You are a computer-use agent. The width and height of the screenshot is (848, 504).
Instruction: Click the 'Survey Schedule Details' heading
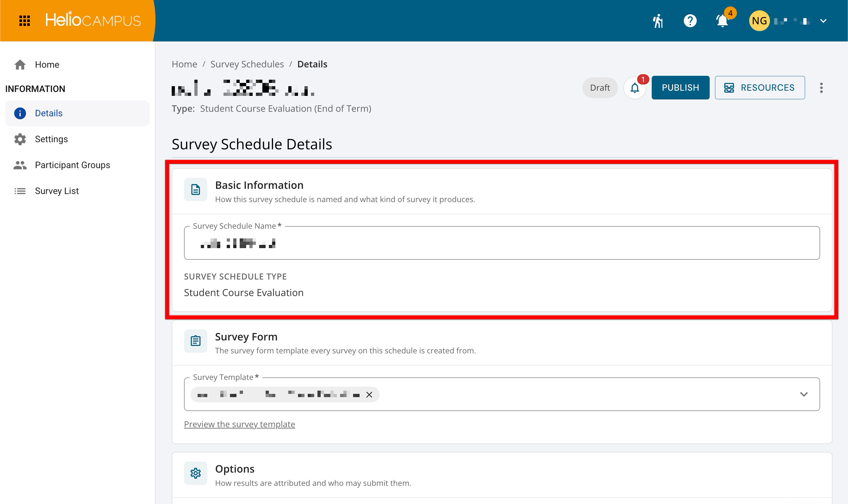pos(252,144)
